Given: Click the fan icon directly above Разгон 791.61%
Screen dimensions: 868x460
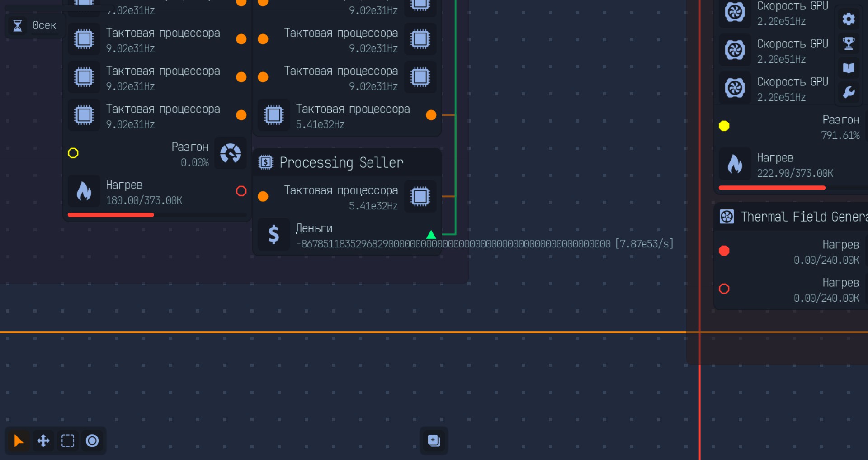Looking at the screenshot, I should click(x=735, y=88).
